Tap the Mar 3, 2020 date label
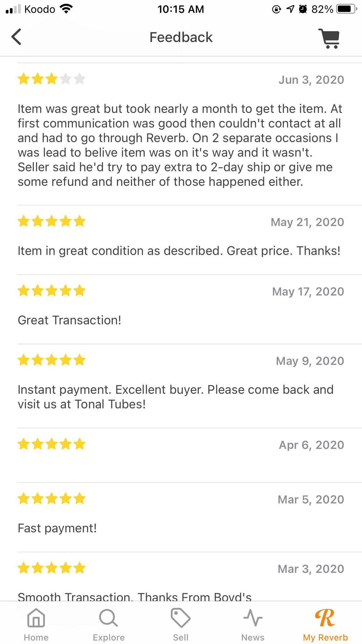This screenshot has height=644, width=362. [x=311, y=569]
